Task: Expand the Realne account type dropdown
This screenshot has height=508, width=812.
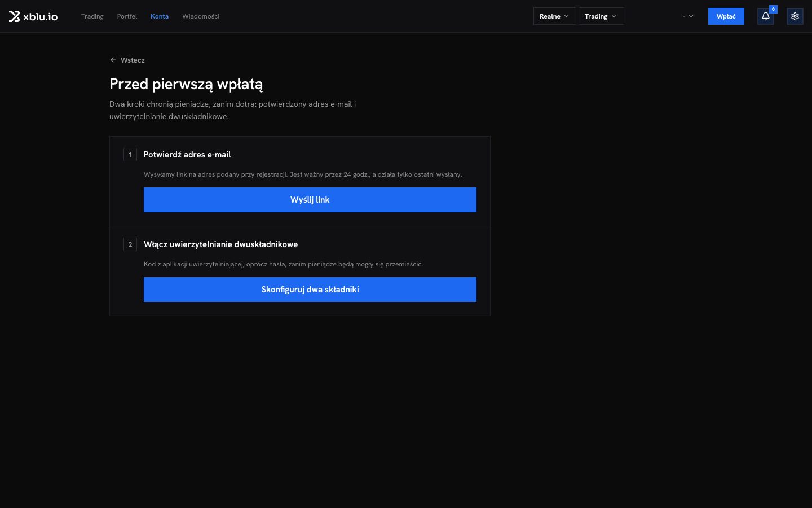Action: click(x=554, y=16)
